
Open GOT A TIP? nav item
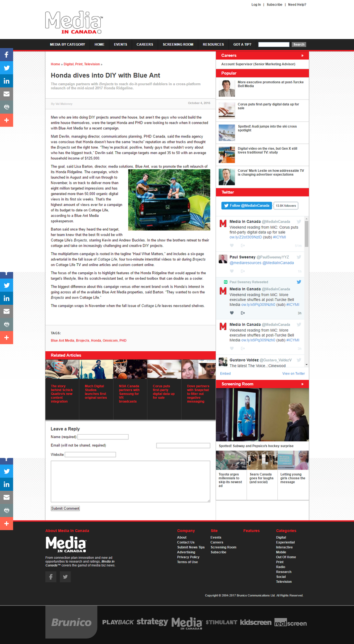pyautogui.click(x=242, y=44)
